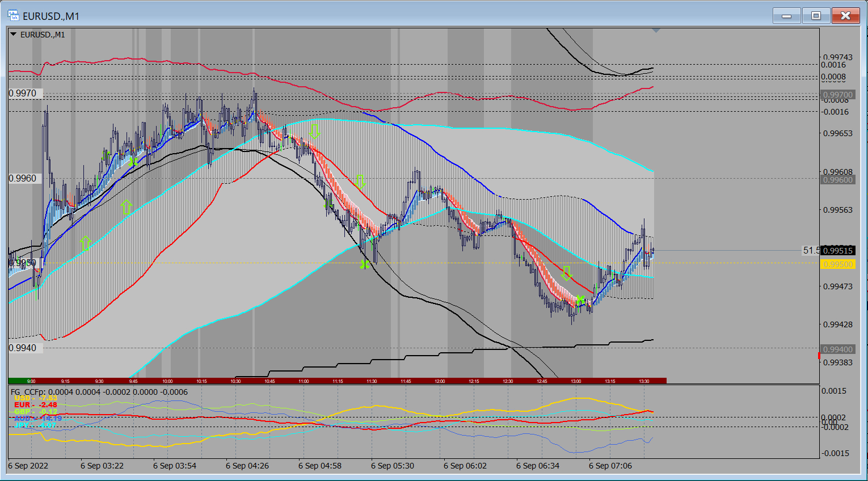Click the chart shift triangle at the chart top
This screenshot has width=868, height=481.
656,31
